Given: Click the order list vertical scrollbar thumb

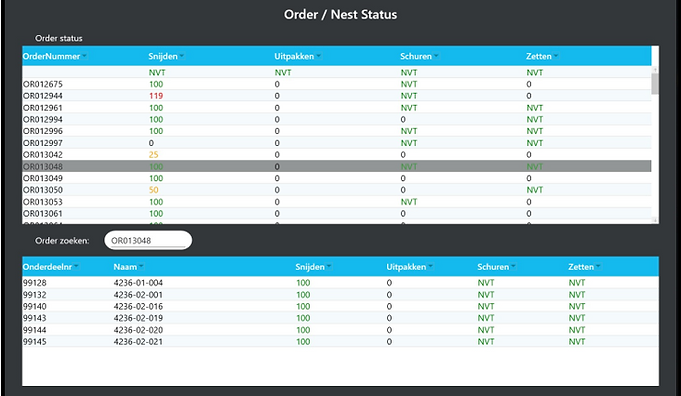Looking at the screenshot, I should coord(655,84).
